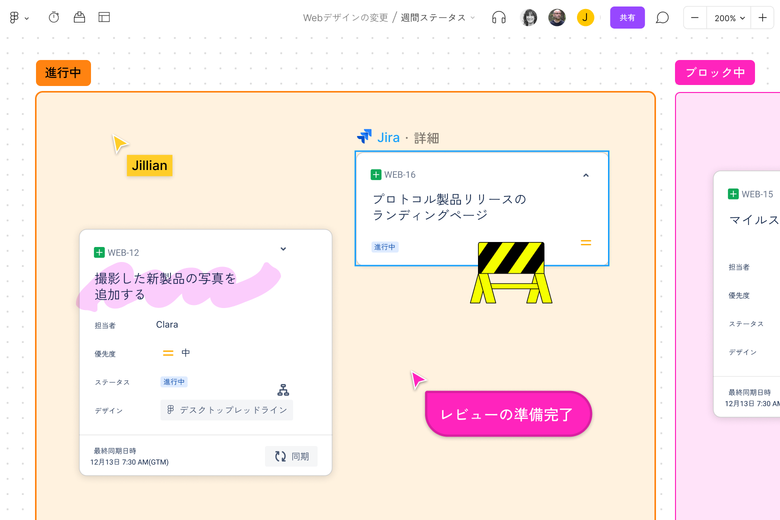Click the Jira・詳細 widget label
780x520 pixels.
click(398, 137)
